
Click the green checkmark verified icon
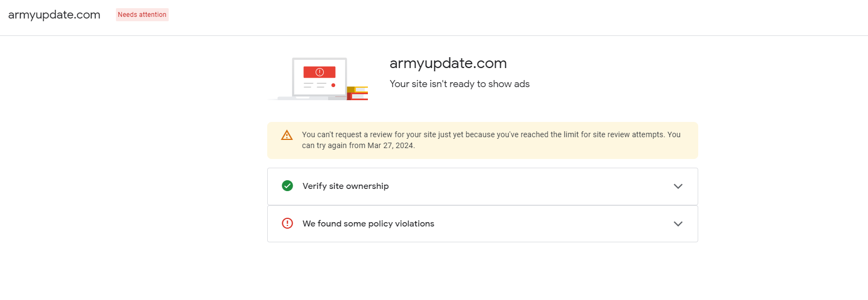pos(287,186)
